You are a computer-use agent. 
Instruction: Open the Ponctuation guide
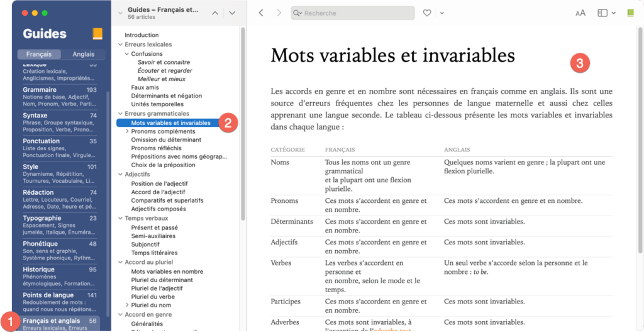pyautogui.click(x=60, y=148)
